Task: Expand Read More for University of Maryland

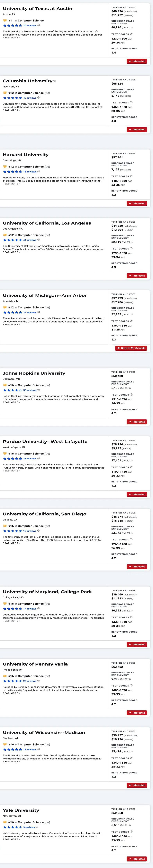Action: [12, 621]
